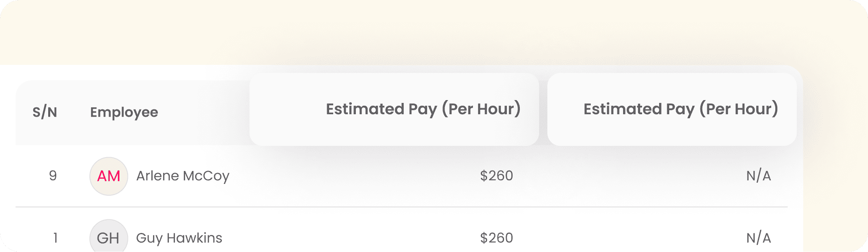The width and height of the screenshot is (868, 252).
Task: Click the $260 pay in Guy Hawkins' row
Action: coord(496,238)
